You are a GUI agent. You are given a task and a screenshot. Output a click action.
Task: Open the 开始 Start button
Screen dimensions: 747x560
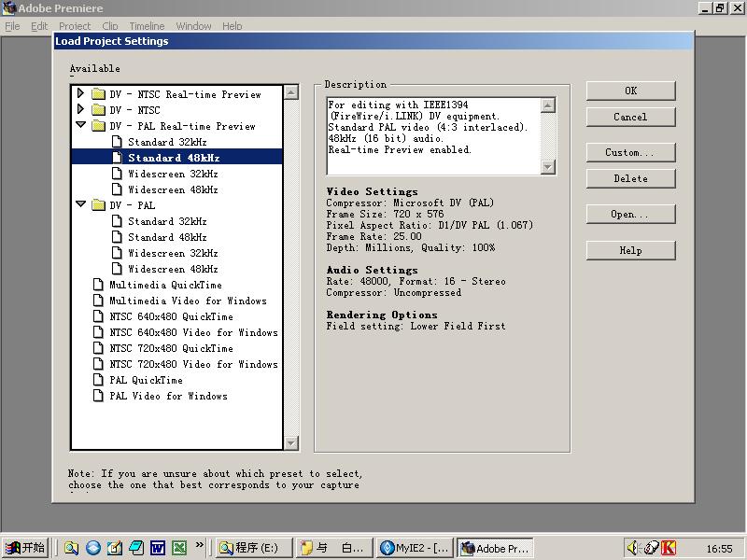click(25, 548)
